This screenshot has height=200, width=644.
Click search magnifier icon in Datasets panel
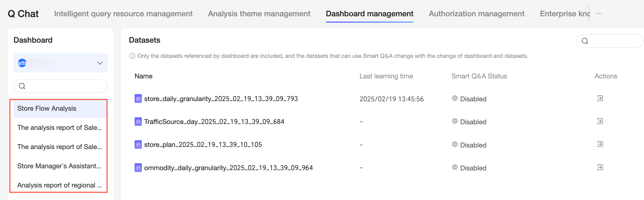pyautogui.click(x=585, y=41)
